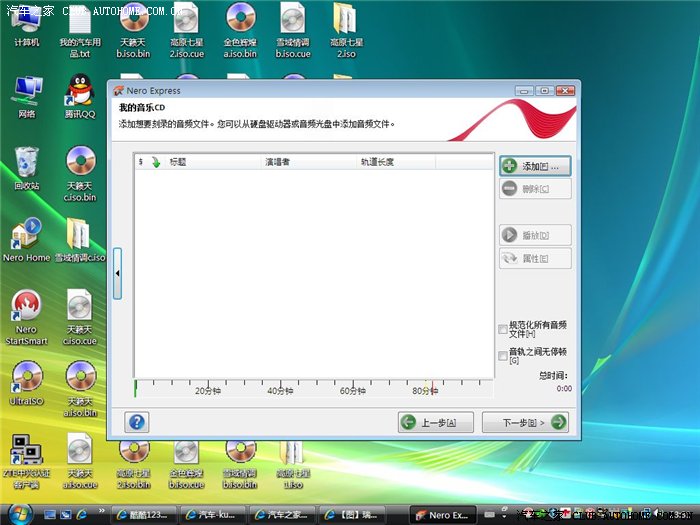The image size is (700, 525).
Task: Sort by 演唱者 column header
Action: pos(309,162)
